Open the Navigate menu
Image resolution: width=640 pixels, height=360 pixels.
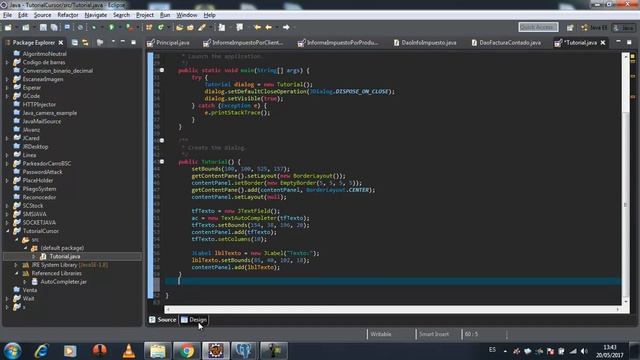point(96,15)
